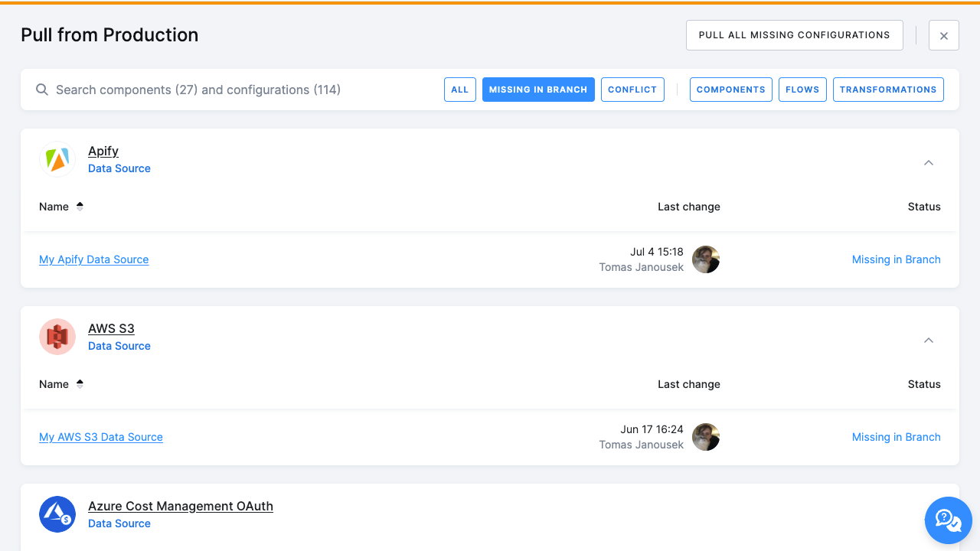Sort Apify table by Name arrow
The image size is (980, 551).
(x=80, y=207)
